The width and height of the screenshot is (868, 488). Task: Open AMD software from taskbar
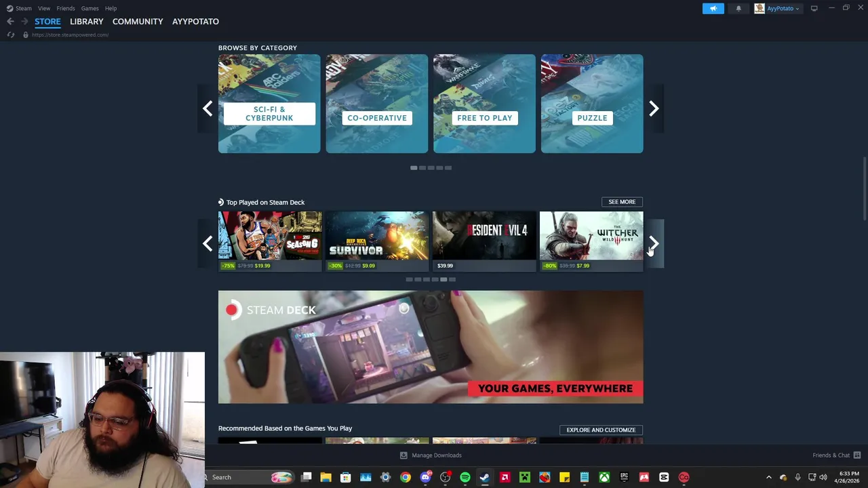coord(505,477)
